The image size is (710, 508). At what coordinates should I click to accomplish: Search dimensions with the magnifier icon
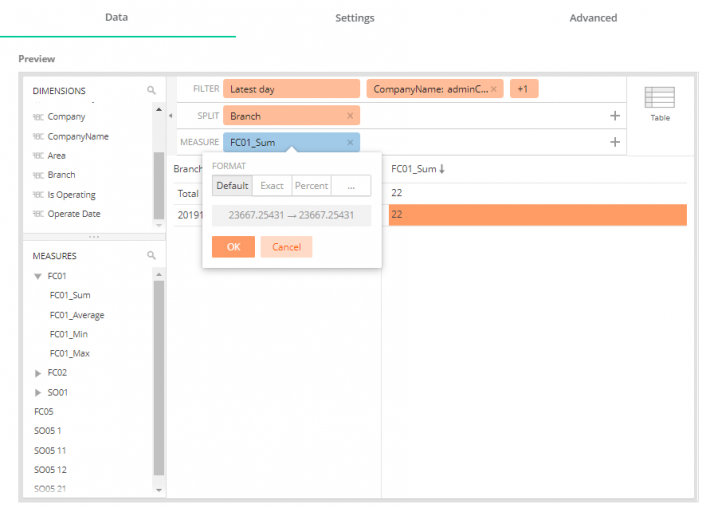click(x=151, y=90)
